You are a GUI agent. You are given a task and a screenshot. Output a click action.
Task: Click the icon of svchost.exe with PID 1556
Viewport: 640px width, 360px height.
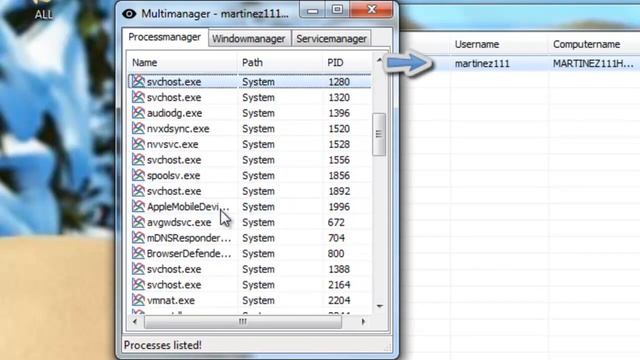138,159
